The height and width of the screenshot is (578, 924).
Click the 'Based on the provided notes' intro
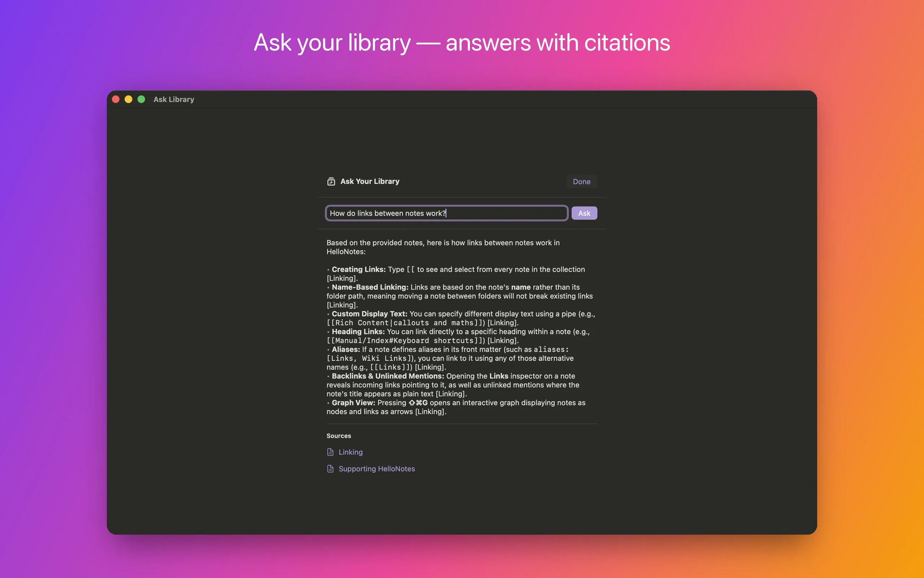click(443, 247)
